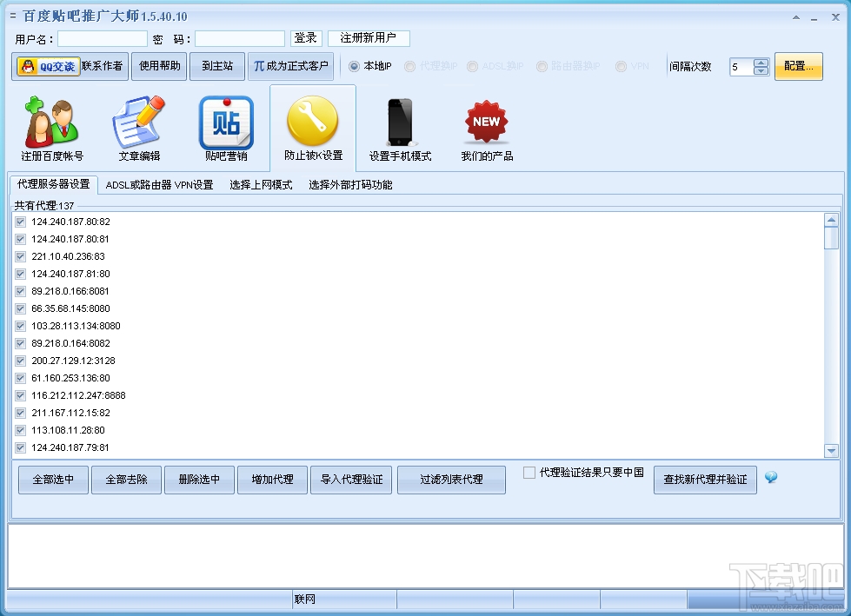Select proxy entry 124.240.187.81:80

(70, 274)
